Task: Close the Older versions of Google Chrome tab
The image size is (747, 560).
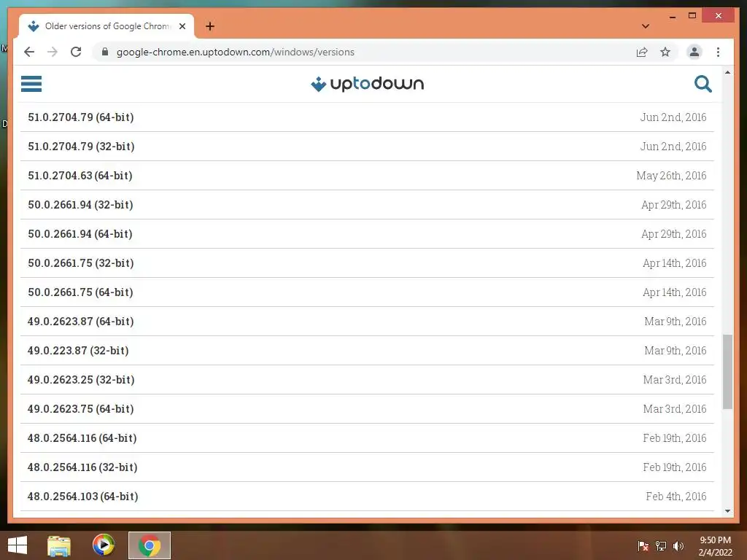Action: tap(182, 26)
